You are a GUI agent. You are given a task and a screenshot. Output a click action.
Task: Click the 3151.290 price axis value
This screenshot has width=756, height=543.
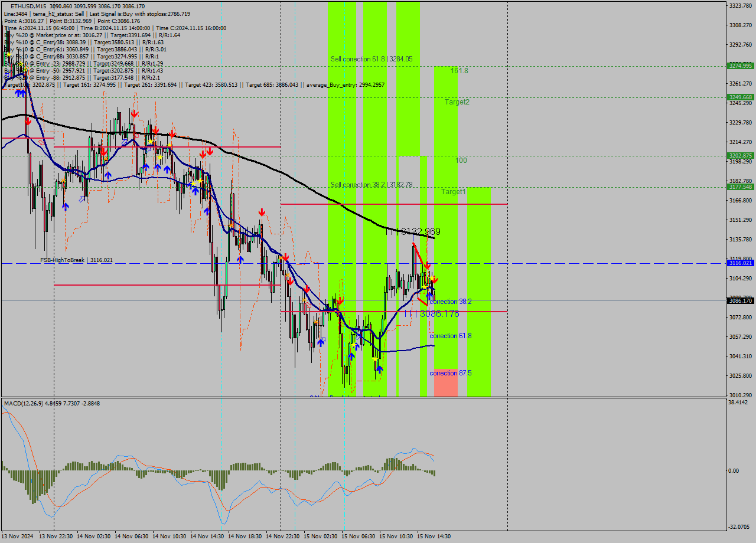(741, 220)
